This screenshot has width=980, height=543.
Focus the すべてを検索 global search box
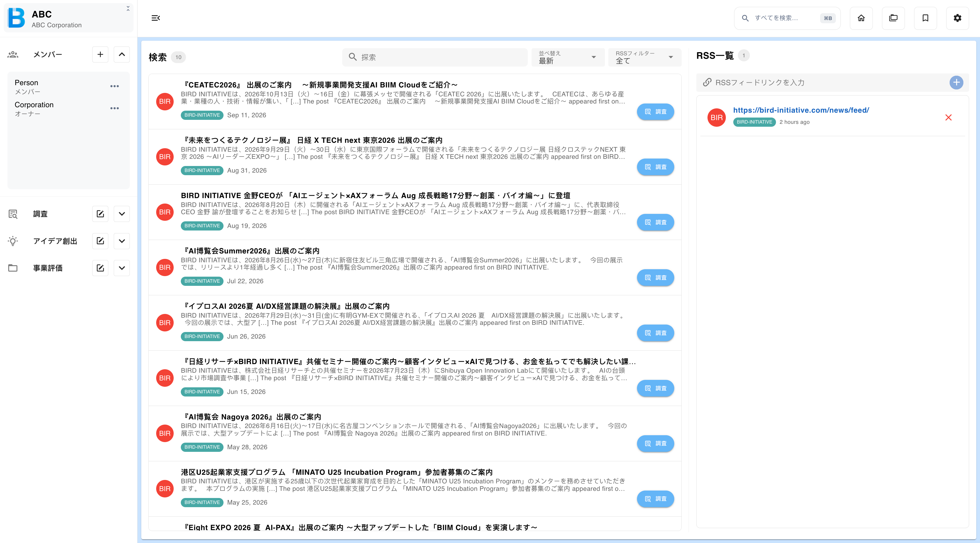[787, 18]
